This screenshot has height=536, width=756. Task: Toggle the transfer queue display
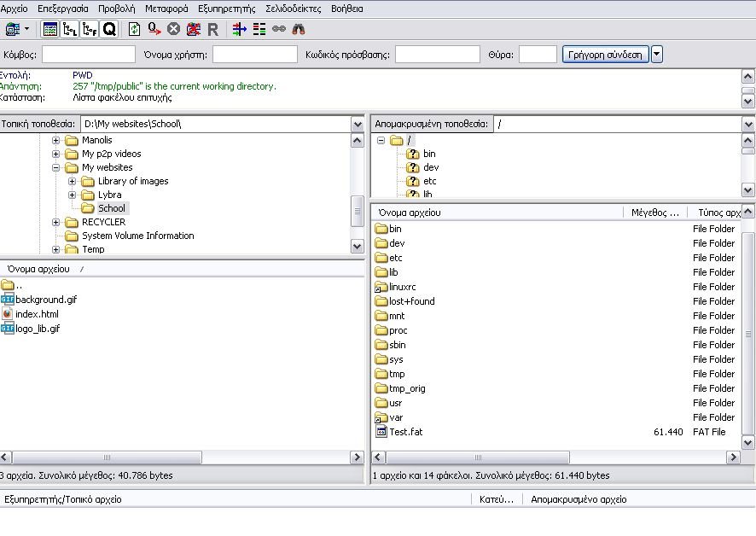[109, 29]
